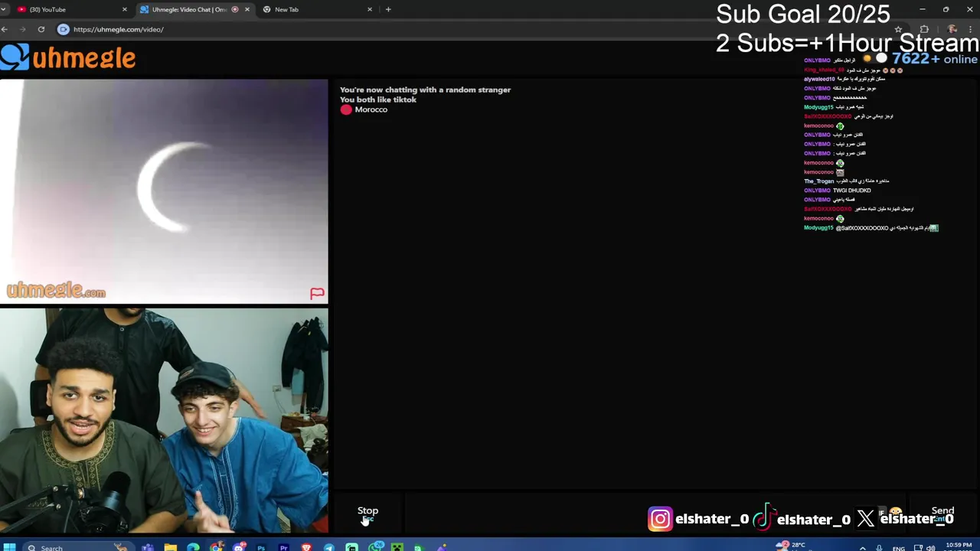Click the 'You both like tiktok' text
The height and width of the screenshot is (551, 980).
tap(378, 99)
